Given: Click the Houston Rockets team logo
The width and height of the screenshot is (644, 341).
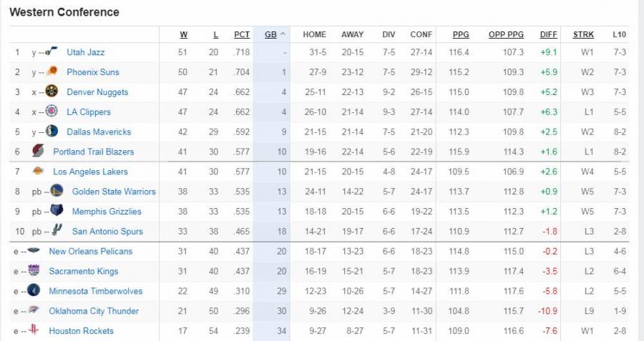Looking at the screenshot, I should pyautogui.click(x=34, y=330).
